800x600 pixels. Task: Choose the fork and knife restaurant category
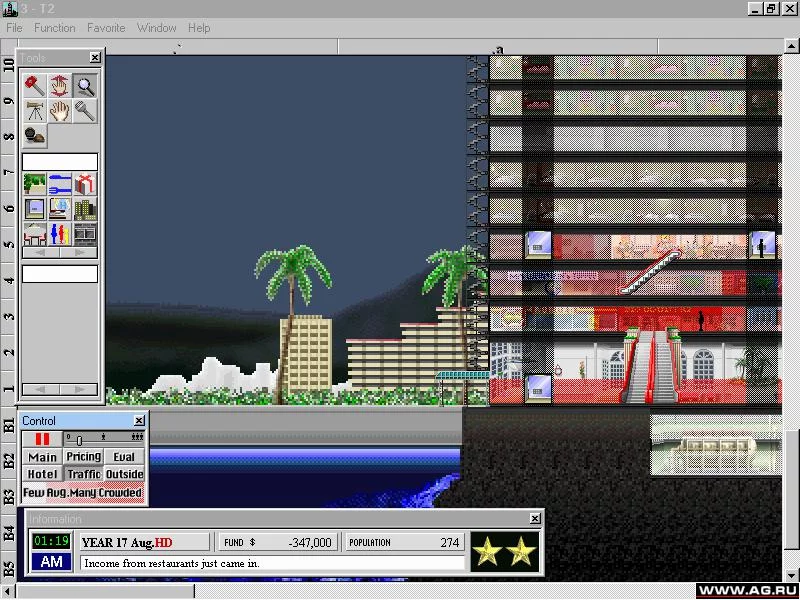coord(60,184)
